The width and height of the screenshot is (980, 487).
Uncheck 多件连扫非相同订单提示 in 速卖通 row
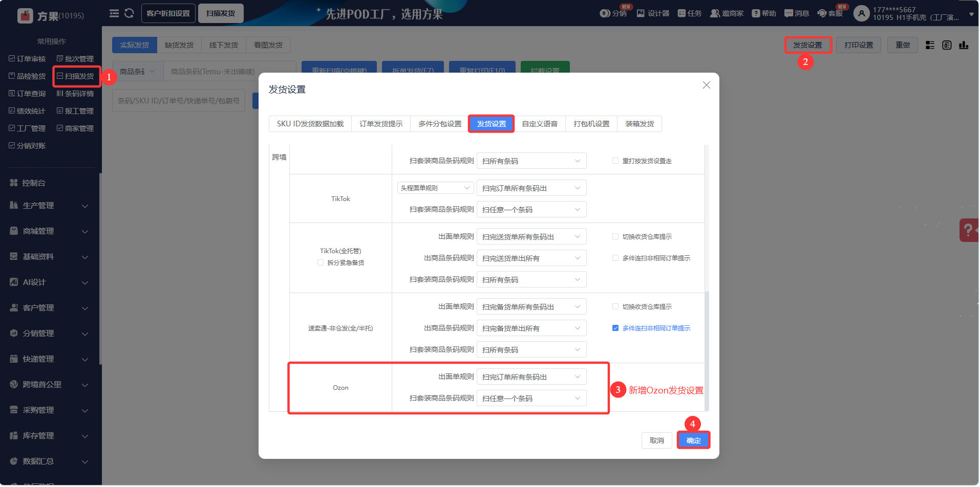[615, 328]
